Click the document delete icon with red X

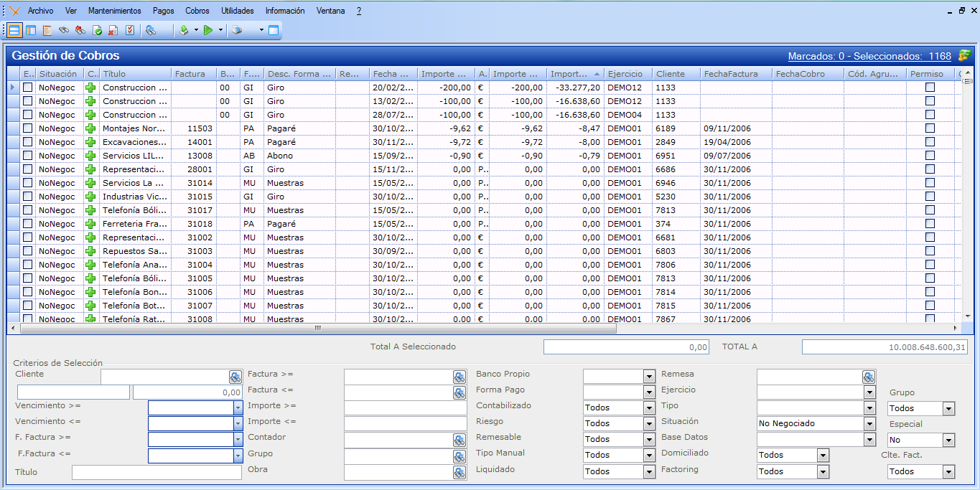(x=111, y=30)
